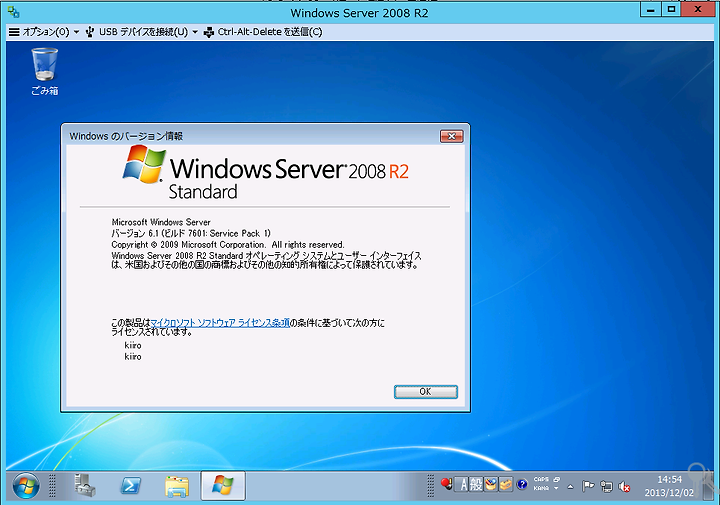The height and width of the screenshot is (505, 720).
Task: Click the language bar restore icon
Action: [x=557, y=479]
